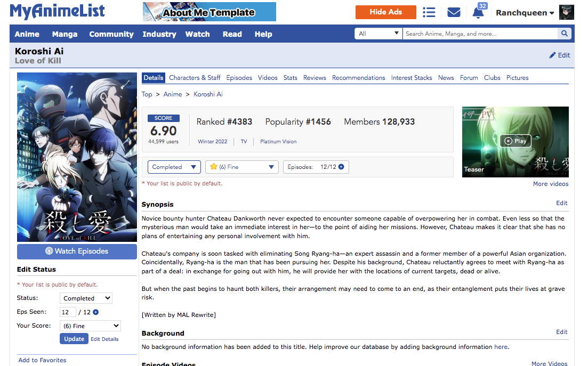Open the list icon in header
588x366 pixels.
[x=429, y=12]
